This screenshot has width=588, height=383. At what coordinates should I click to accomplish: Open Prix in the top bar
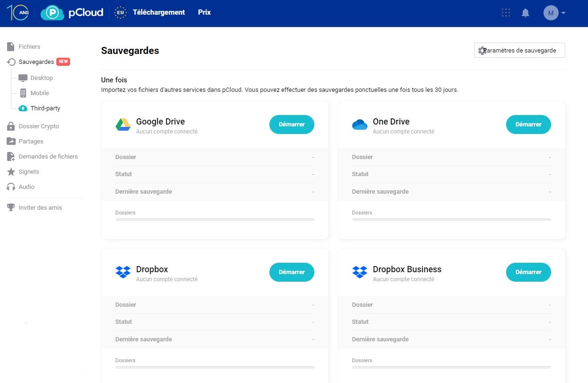click(205, 12)
